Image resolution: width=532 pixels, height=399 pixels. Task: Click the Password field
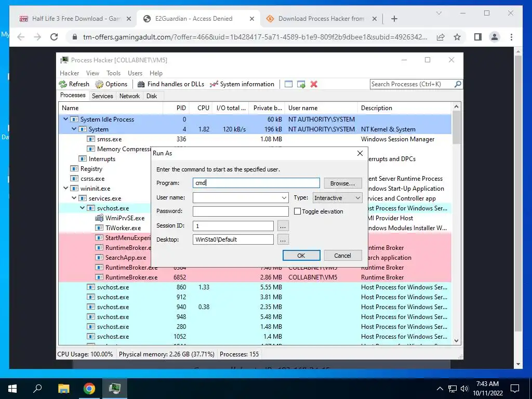tap(241, 211)
